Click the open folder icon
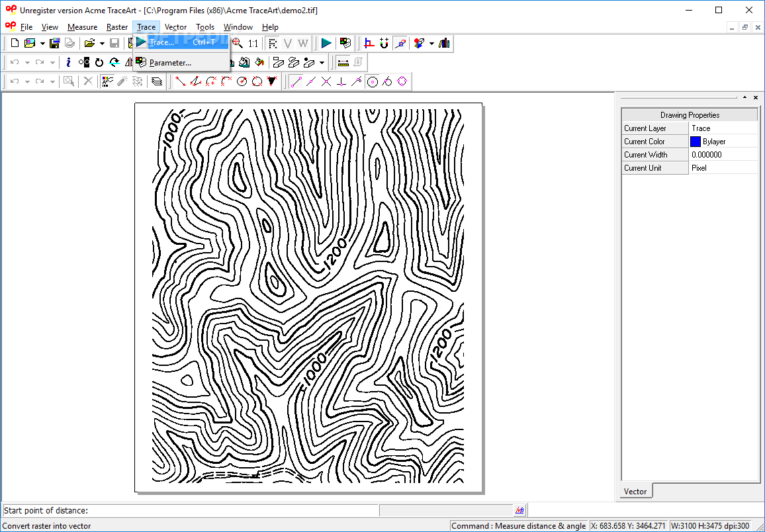 click(x=89, y=44)
